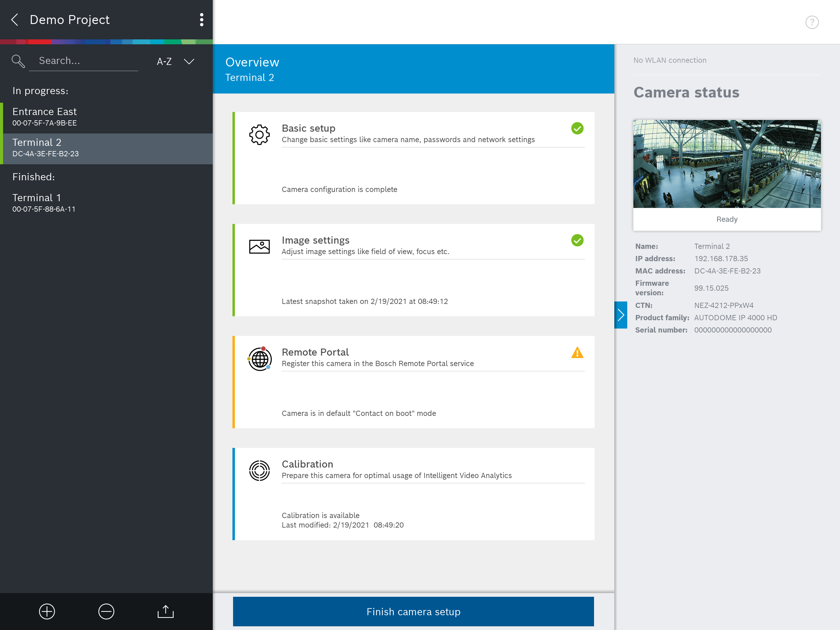Viewport: 840px width, 630px height.
Task: Open the Calibration card title
Action: tap(307, 464)
